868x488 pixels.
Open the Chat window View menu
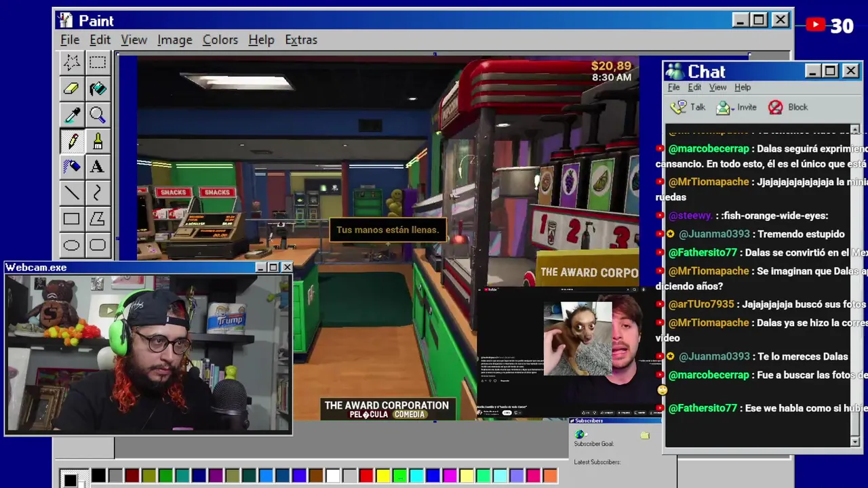(x=717, y=87)
